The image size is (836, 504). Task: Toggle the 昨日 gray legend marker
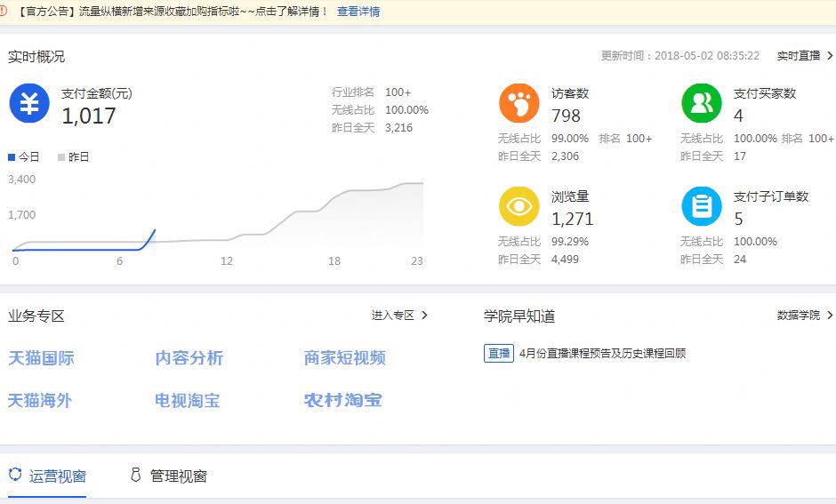click(60, 157)
